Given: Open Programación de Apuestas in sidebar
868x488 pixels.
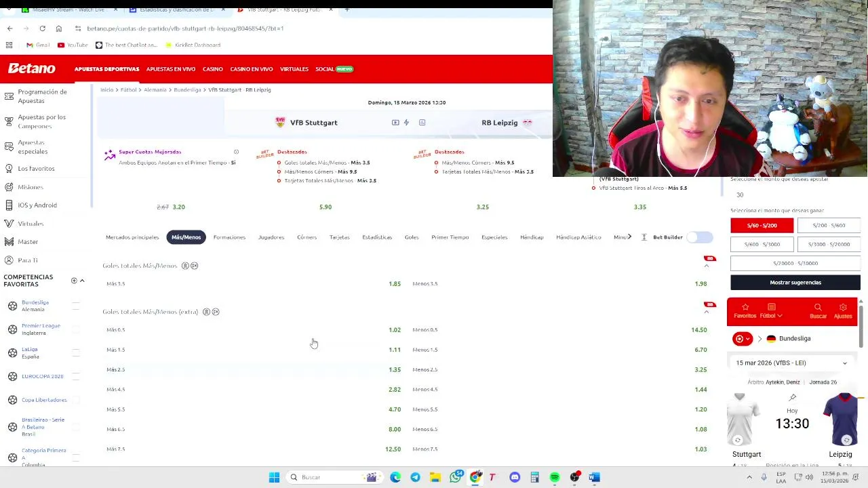Looking at the screenshot, I should click(42, 96).
